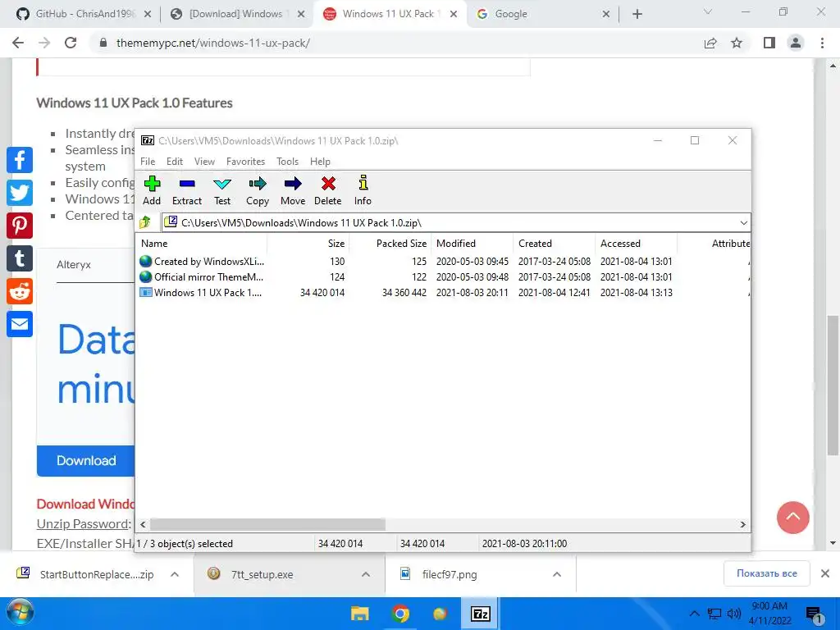This screenshot has width=840, height=630.
Task: Click the Chrome address bar URL
Action: 212,43
